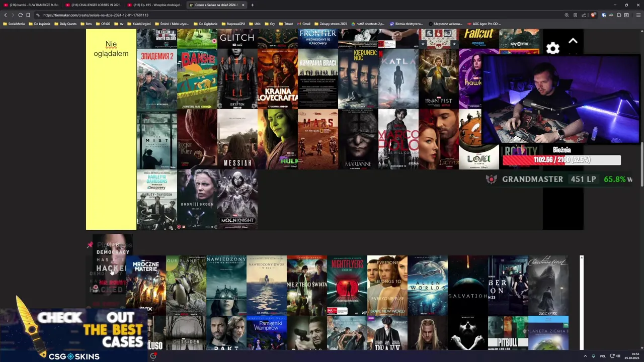Open the Utils bookmarks folder

click(x=255, y=24)
